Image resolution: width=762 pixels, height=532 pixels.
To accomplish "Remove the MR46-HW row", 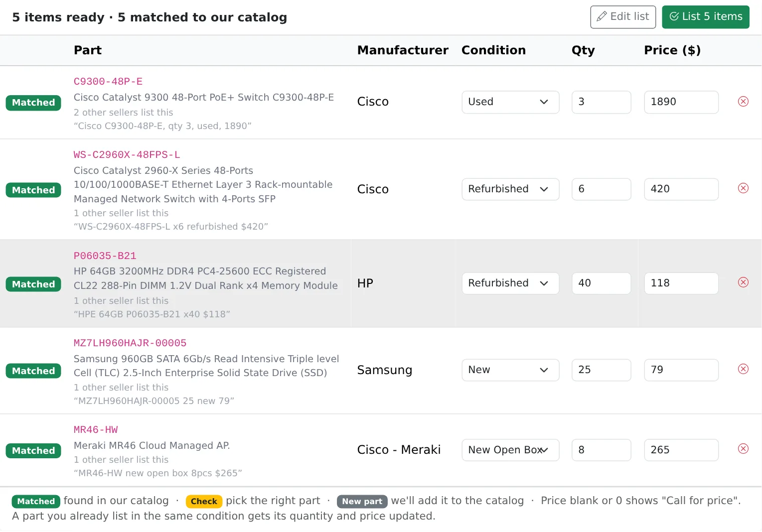I will (743, 449).
